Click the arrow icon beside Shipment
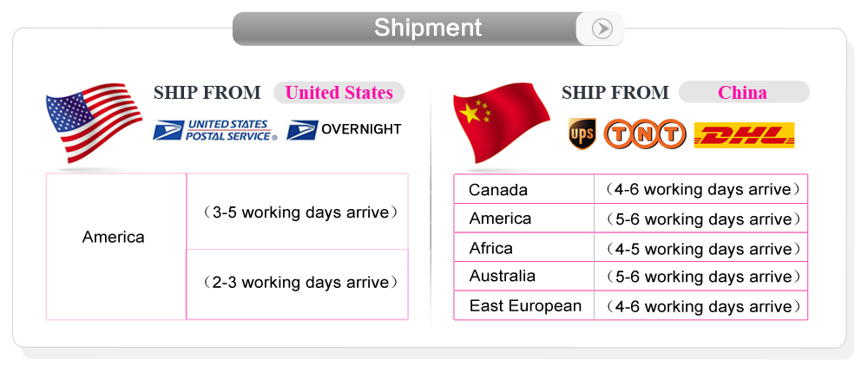Viewport: 868px width, 379px height. (602, 29)
